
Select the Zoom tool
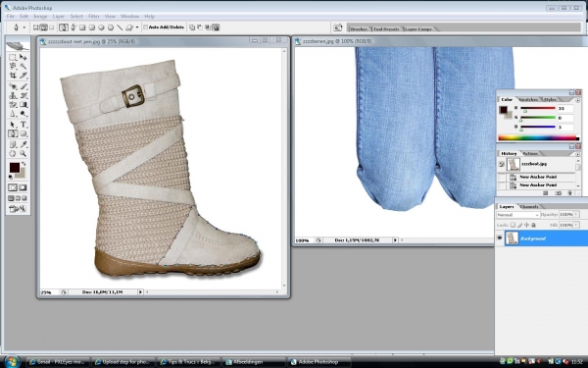[x=24, y=154]
